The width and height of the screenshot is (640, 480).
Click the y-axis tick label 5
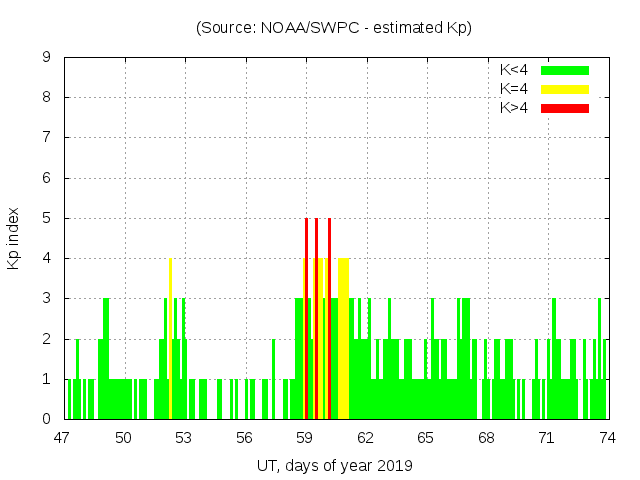[47, 218]
